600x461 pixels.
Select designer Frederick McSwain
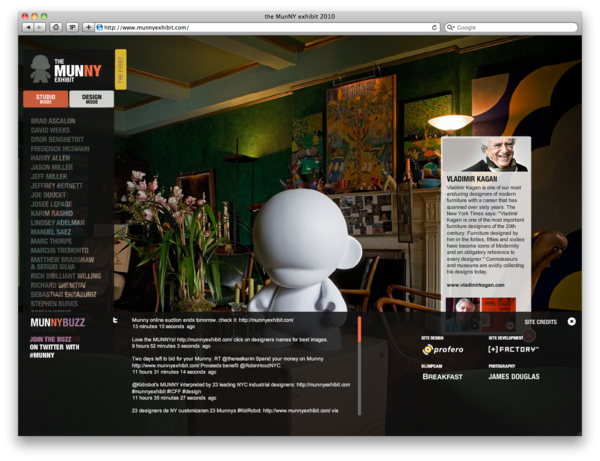(x=60, y=149)
